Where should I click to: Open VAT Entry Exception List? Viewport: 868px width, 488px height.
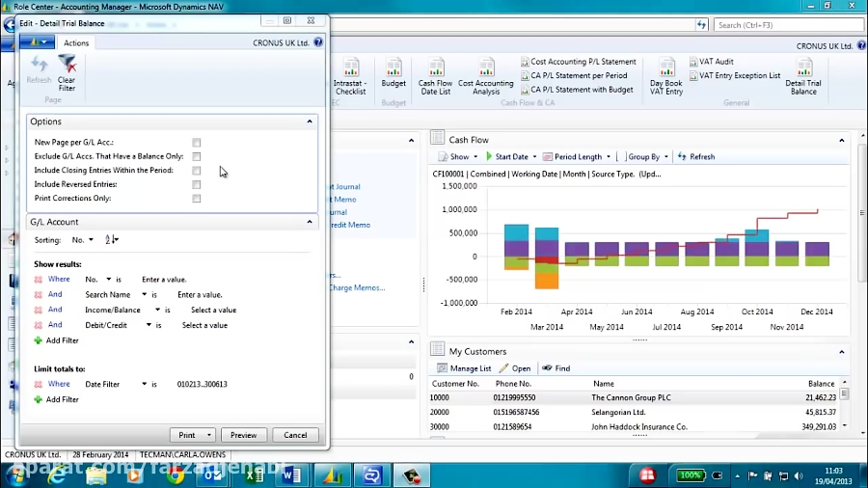735,75
